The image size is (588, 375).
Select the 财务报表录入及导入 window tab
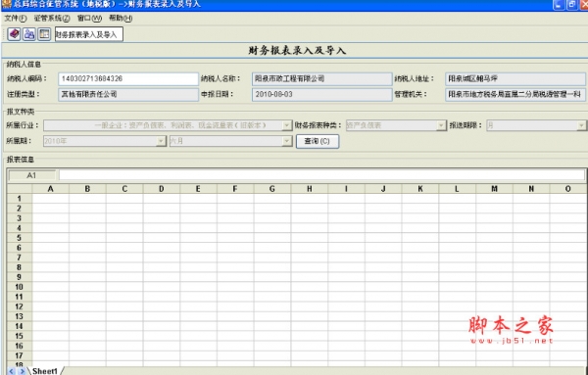coord(89,34)
